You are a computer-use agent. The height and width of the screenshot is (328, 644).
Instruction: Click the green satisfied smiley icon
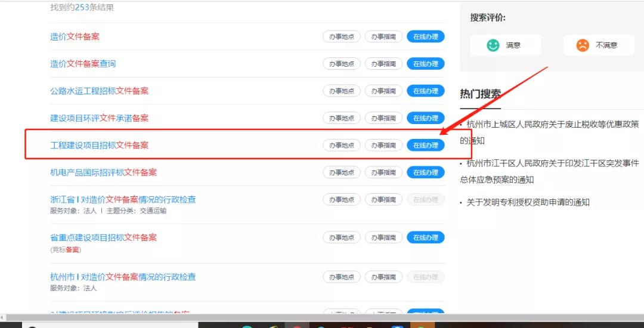493,45
